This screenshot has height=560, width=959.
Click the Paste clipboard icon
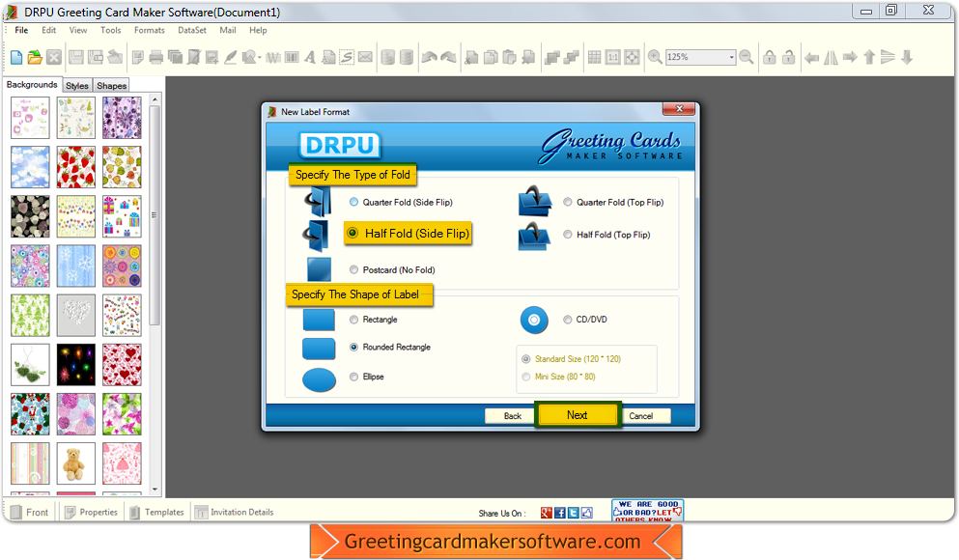point(510,58)
